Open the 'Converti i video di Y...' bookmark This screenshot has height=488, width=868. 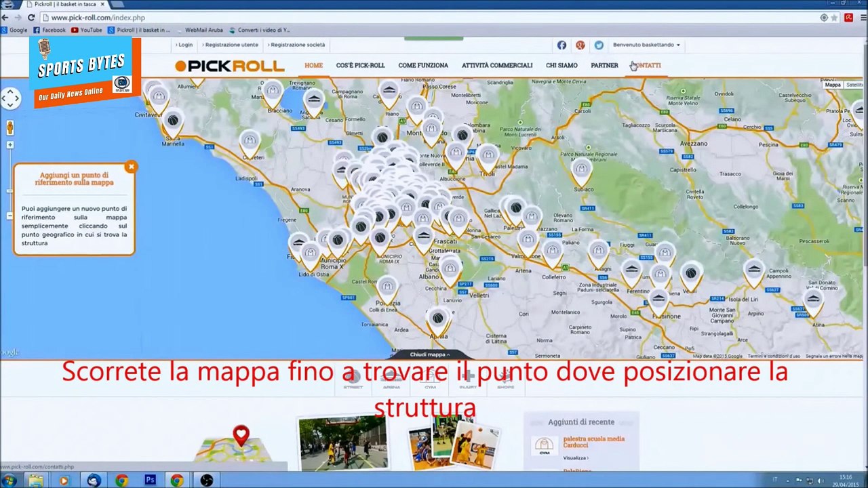pyautogui.click(x=260, y=30)
